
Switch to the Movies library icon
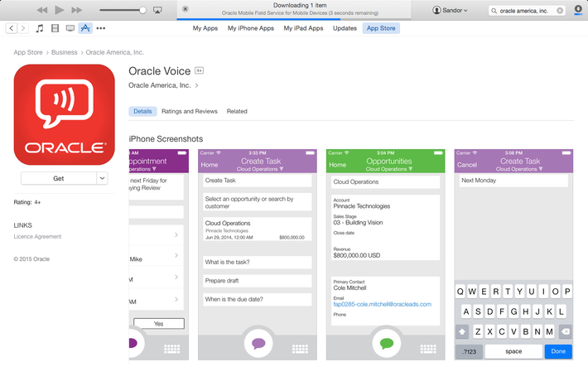(x=55, y=28)
